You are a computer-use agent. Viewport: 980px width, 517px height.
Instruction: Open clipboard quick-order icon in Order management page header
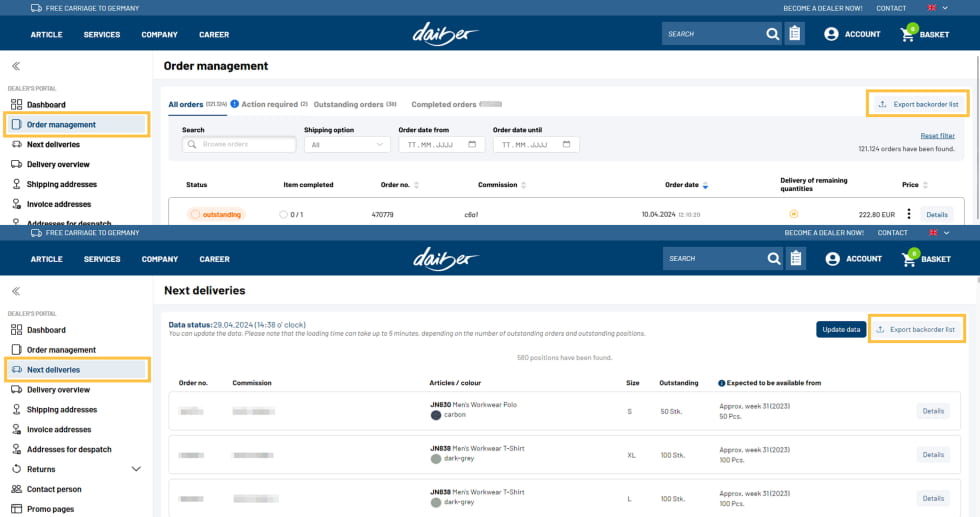pyautogui.click(x=794, y=34)
